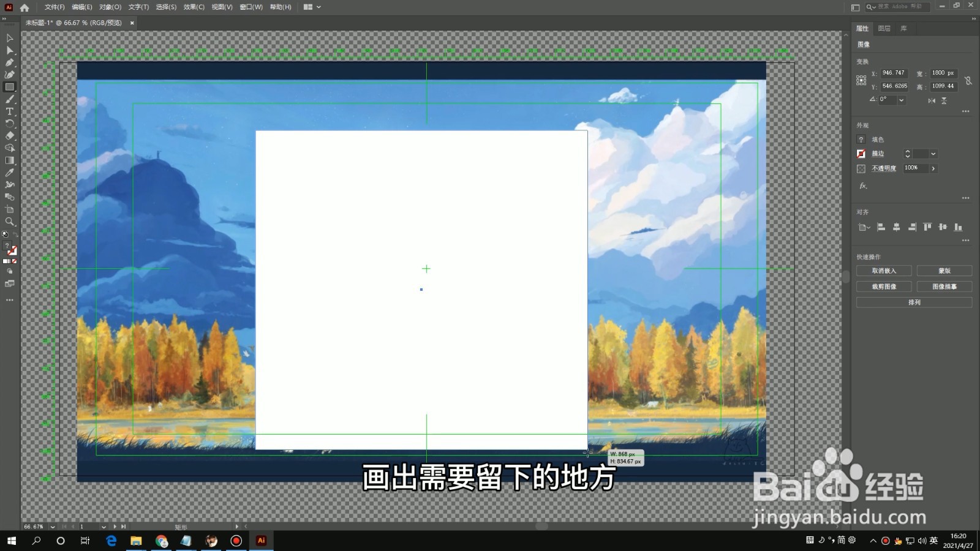Select the Blend tool
Image resolution: width=980 pixels, height=551 pixels.
(x=10, y=197)
